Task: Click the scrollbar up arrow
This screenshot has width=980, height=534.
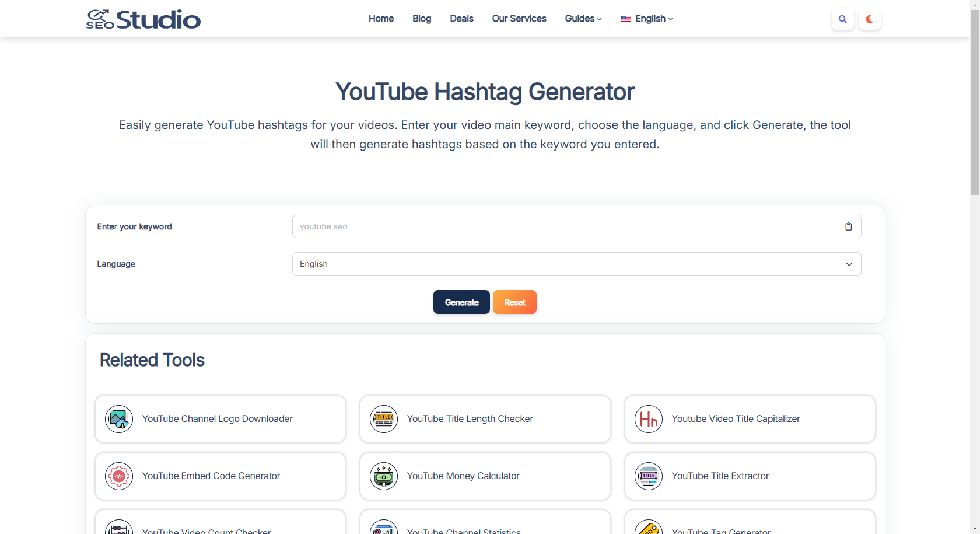Action: tap(975, 5)
